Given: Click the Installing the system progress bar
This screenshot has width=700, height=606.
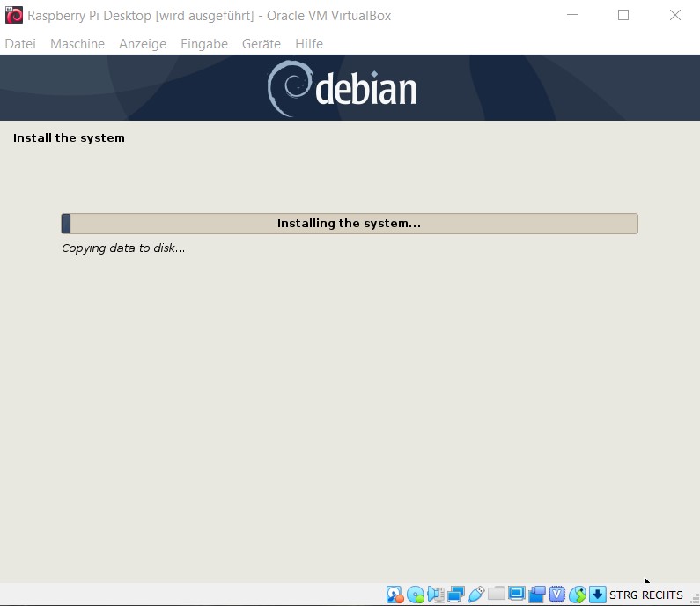Looking at the screenshot, I should point(350,224).
